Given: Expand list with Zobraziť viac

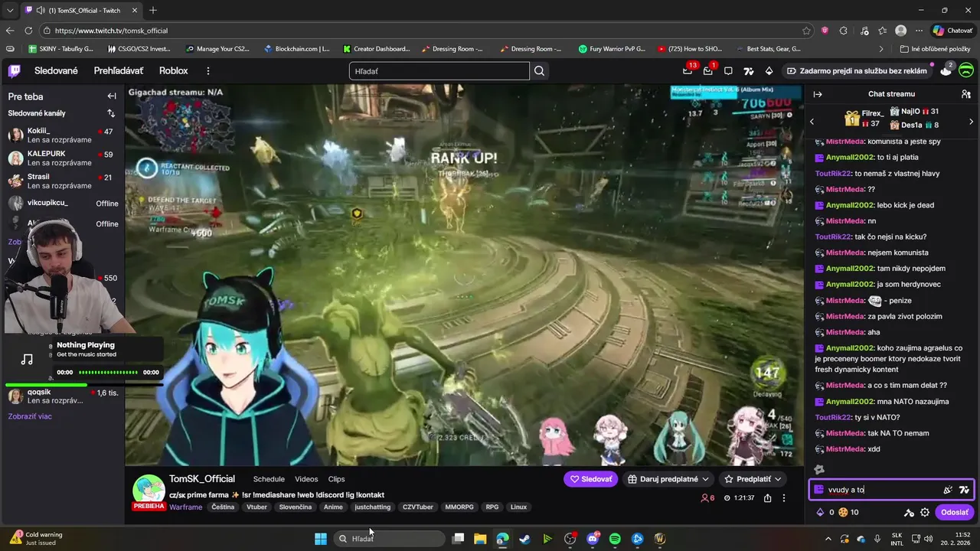Looking at the screenshot, I should coord(30,416).
